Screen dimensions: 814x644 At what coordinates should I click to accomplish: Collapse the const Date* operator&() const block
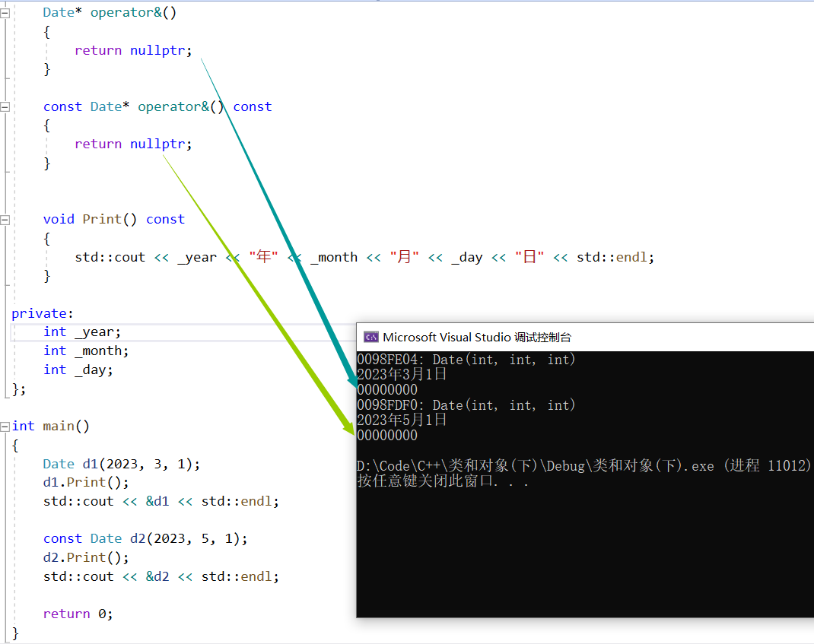(x=5, y=107)
